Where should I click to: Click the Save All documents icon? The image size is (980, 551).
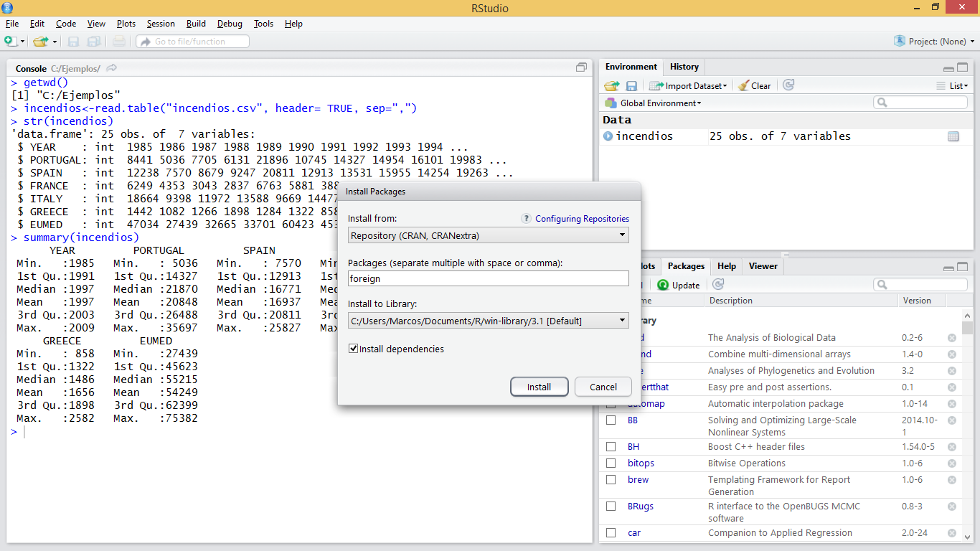[x=94, y=42]
